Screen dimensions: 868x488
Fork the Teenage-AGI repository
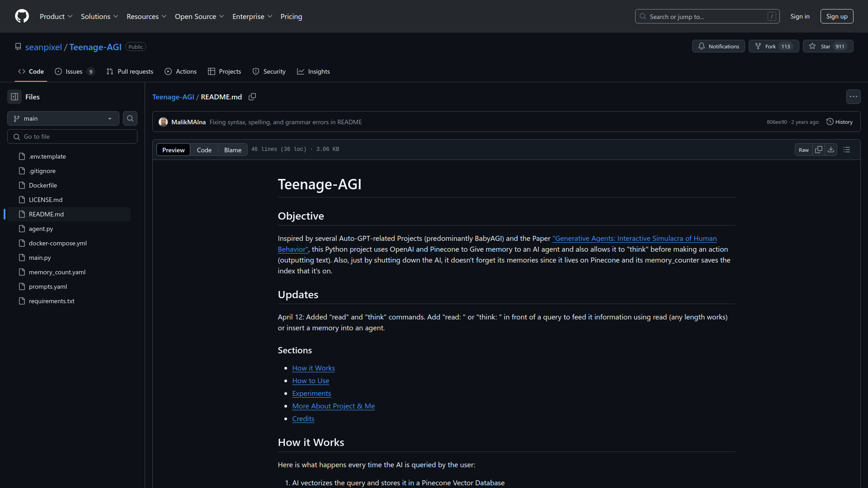(774, 46)
